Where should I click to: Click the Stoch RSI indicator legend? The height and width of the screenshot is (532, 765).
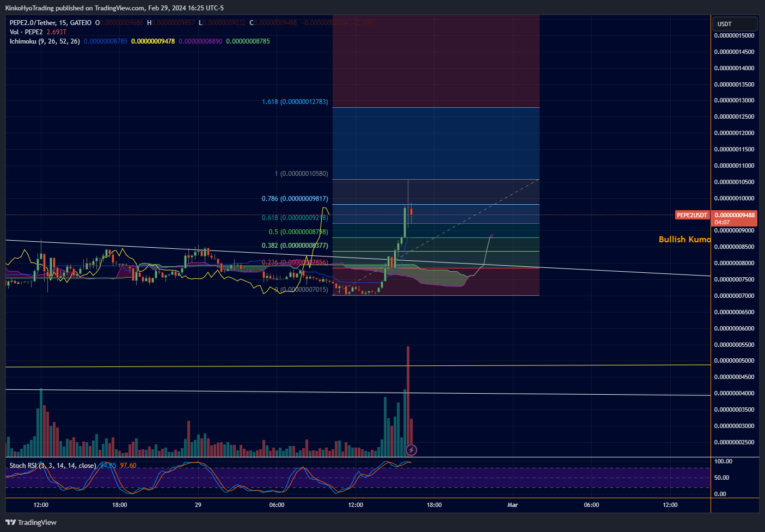click(53, 466)
